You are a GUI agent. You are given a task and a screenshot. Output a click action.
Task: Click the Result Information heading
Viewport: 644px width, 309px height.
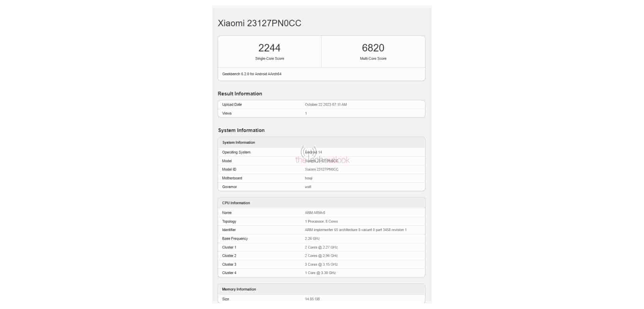pyautogui.click(x=240, y=94)
